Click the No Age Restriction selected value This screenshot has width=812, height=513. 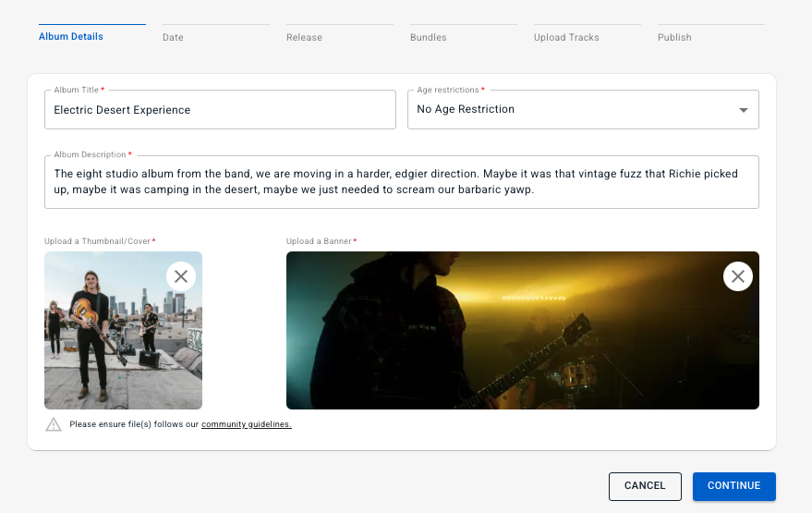466,109
